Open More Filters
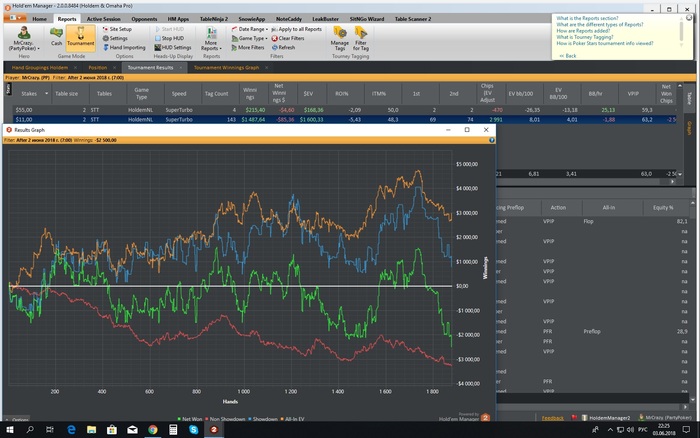This screenshot has height=438, width=700. [x=247, y=47]
